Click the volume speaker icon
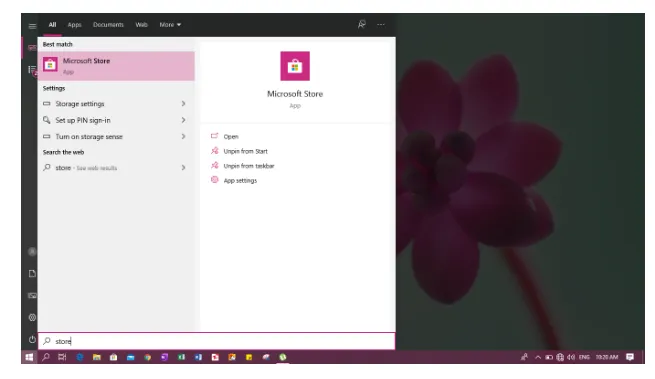 (571, 357)
